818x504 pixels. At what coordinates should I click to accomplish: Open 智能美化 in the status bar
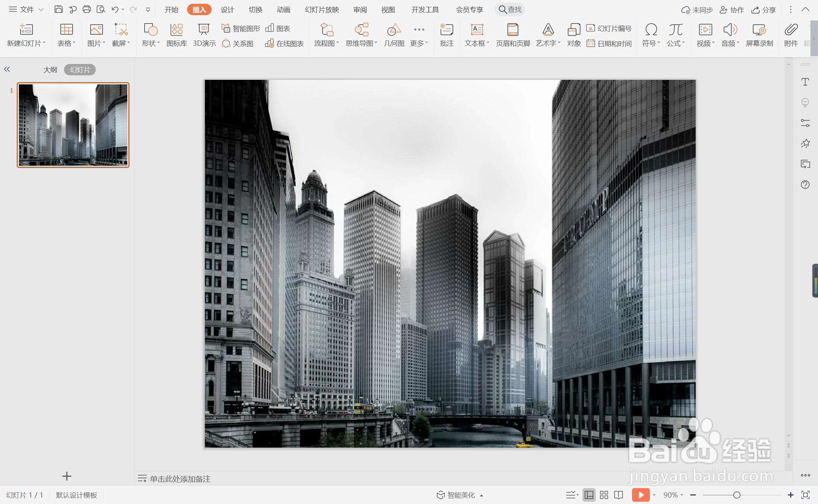pos(461,495)
